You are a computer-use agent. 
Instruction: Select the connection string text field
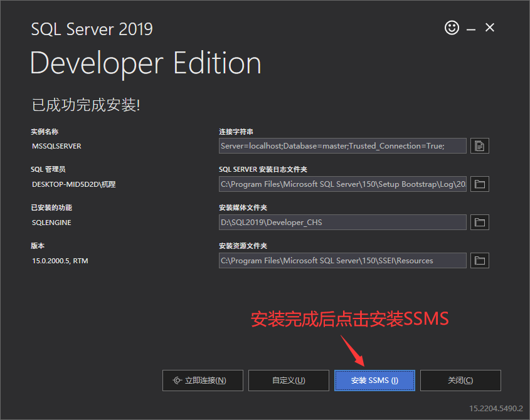[x=342, y=146]
